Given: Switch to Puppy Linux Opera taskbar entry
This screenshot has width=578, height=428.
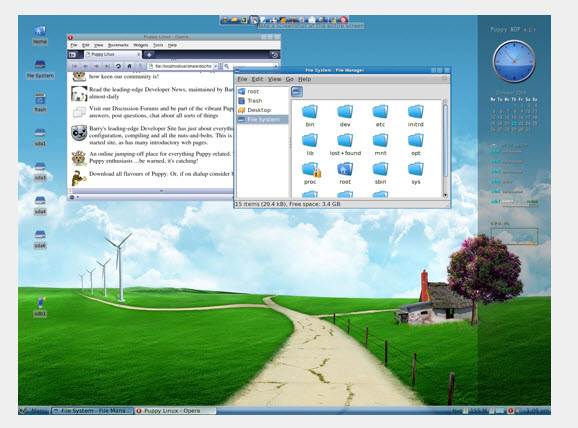Looking at the screenshot, I should pos(175,410).
